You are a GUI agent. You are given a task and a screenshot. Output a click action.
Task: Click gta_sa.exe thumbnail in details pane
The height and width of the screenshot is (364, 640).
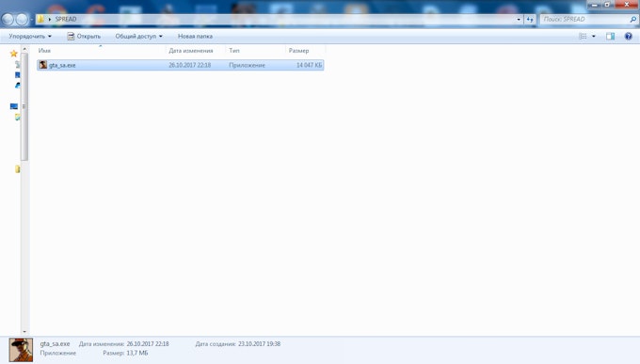tap(22, 350)
